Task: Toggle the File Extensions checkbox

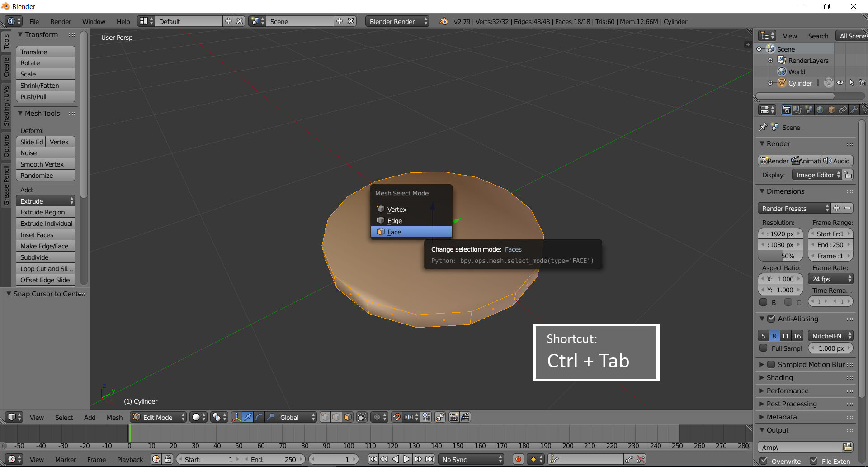Action: click(x=814, y=461)
